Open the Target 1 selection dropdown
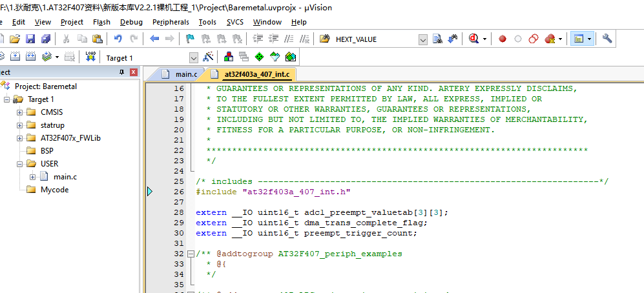Image resolution: width=644 pixels, height=293 pixels. (194, 58)
